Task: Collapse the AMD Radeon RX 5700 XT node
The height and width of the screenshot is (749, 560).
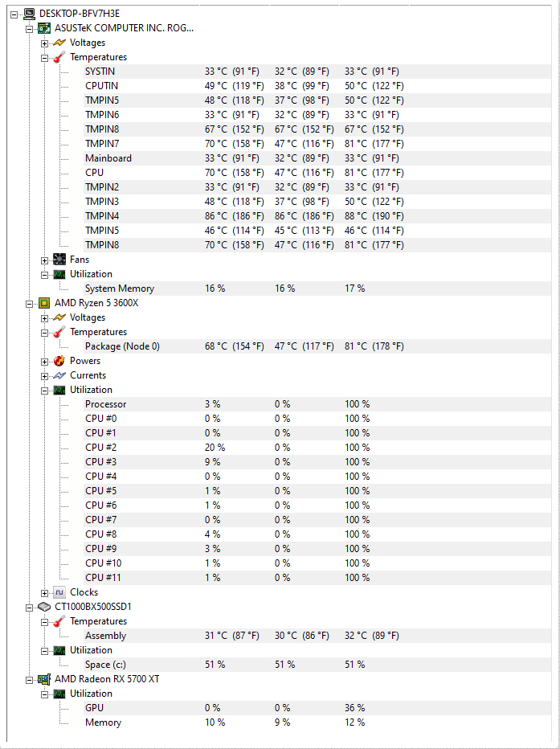Action: 29,680
